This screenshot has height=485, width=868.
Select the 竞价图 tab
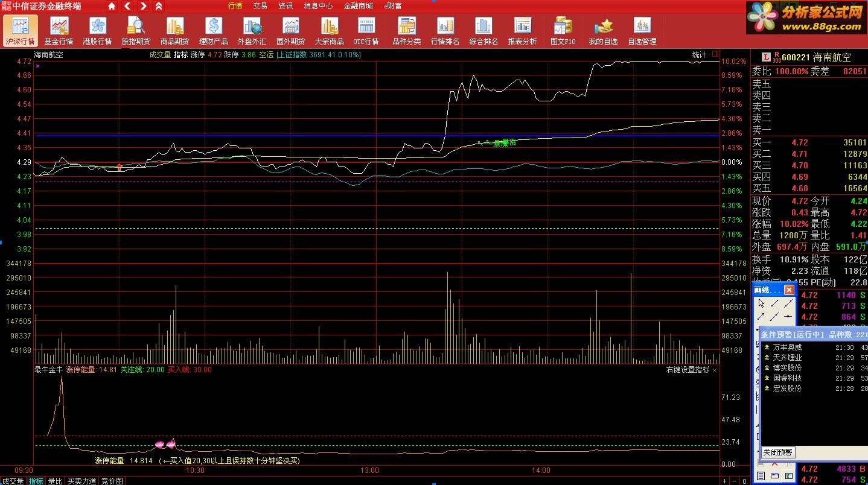tap(112, 481)
